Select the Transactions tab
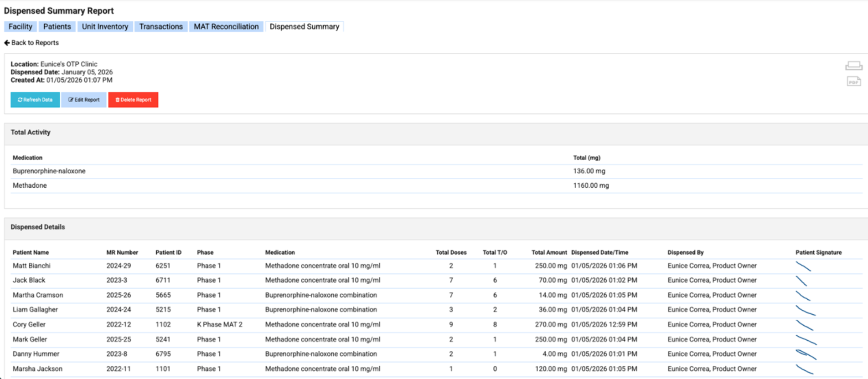The width and height of the screenshot is (868, 379). (161, 27)
